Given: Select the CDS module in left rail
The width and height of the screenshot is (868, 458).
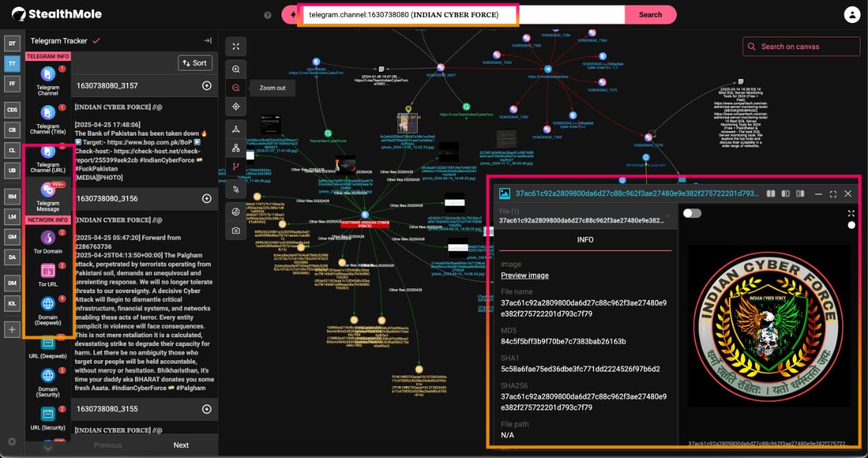Looking at the screenshot, I should coord(12,109).
